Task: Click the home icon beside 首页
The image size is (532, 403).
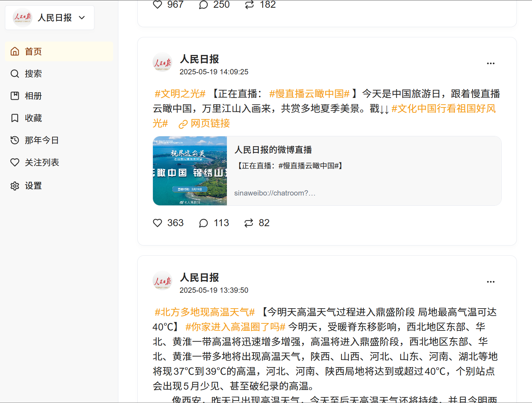Action: click(x=15, y=51)
